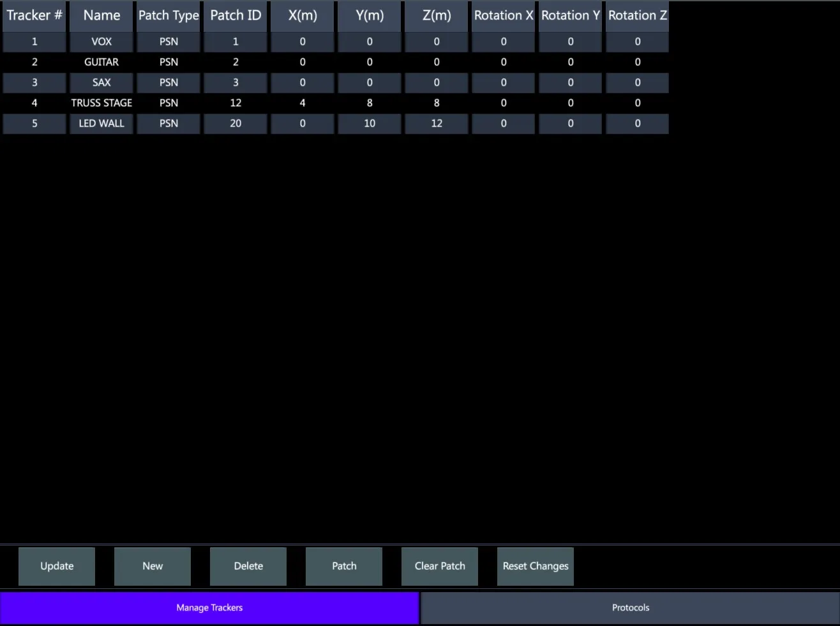840x626 pixels.
Task: Click Rotation Y value in SAX row
Action: 571,82
